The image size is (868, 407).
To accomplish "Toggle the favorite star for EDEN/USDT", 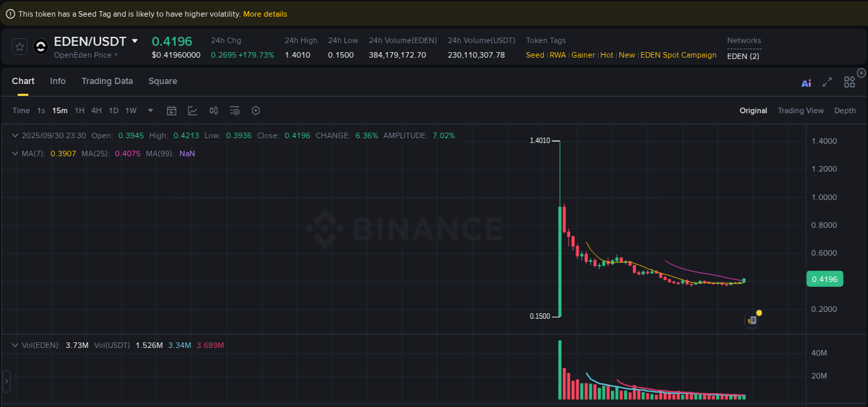I will 19,47.
